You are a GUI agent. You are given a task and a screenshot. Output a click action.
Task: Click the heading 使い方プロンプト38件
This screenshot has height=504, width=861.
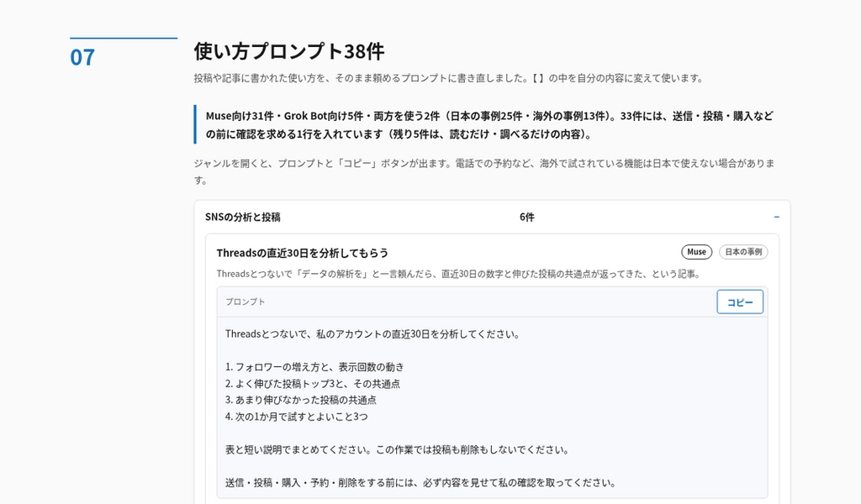tap(289, 51)
